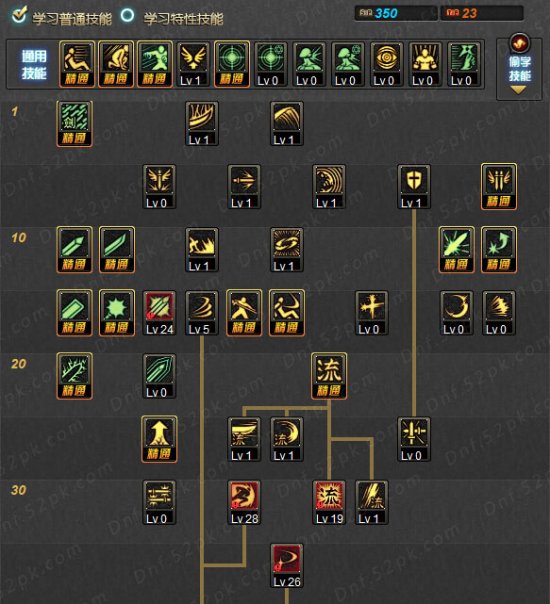Select the red slash skill at Lv 26
Screen dimensions: 550x604
(x=287, y=565)
